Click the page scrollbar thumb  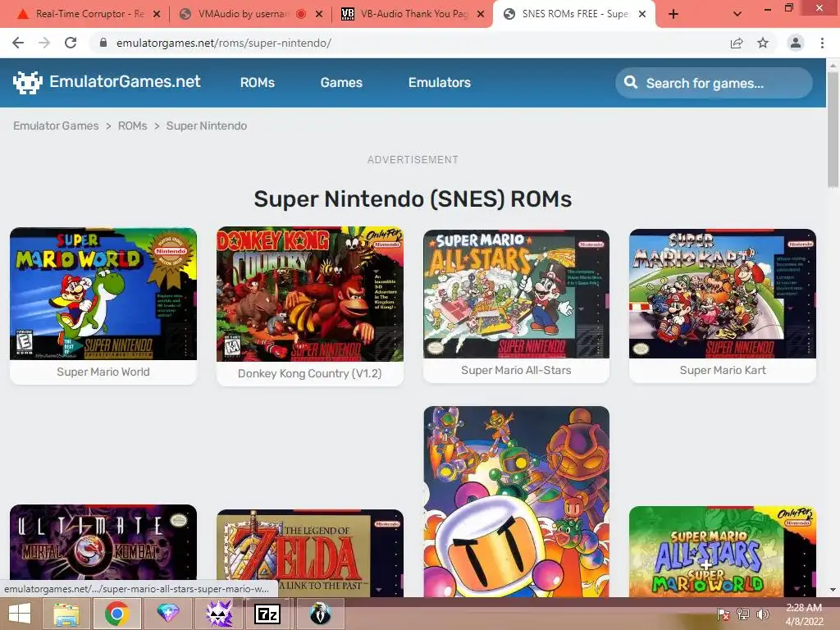[833, 129]
